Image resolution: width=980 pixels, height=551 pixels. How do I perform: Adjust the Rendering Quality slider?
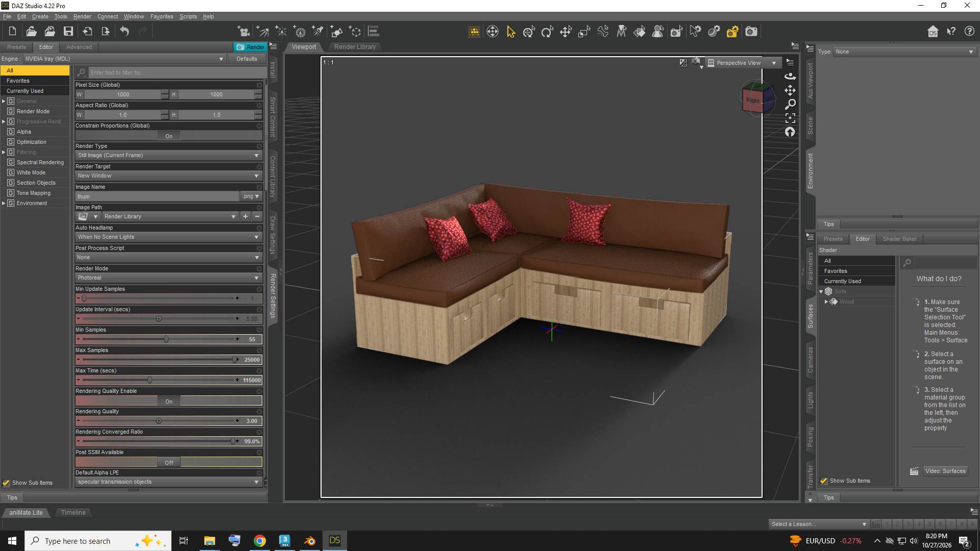(x=159, y=421)
